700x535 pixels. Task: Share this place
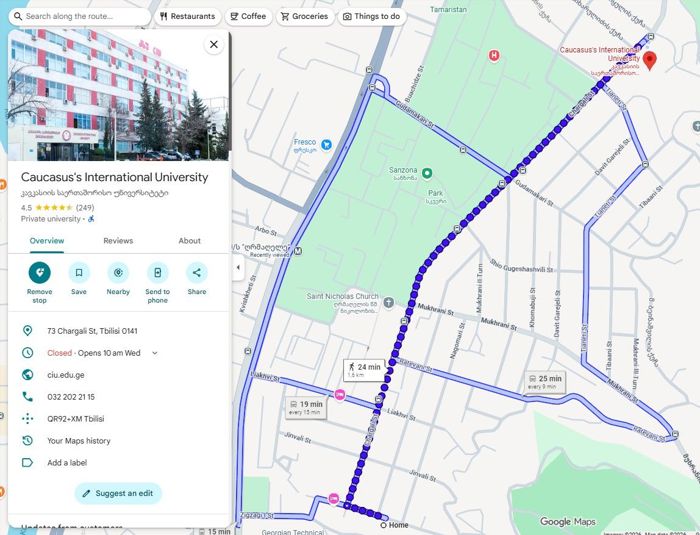point(197,273)
